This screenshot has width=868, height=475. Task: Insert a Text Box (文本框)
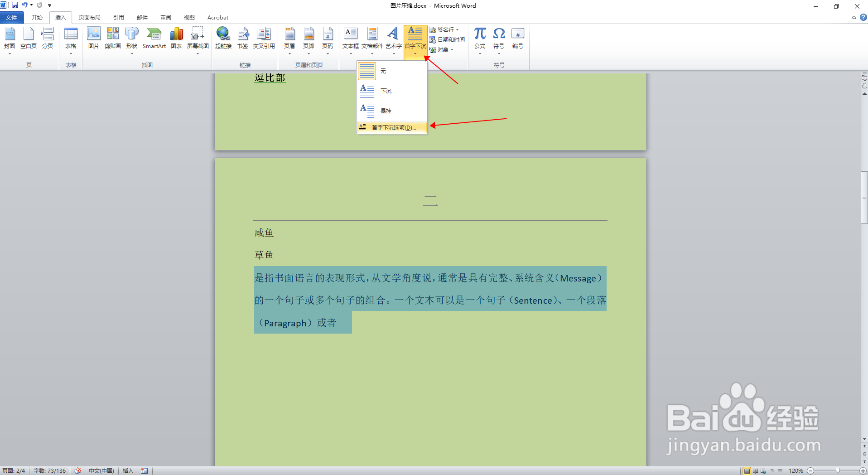point(351,41)
